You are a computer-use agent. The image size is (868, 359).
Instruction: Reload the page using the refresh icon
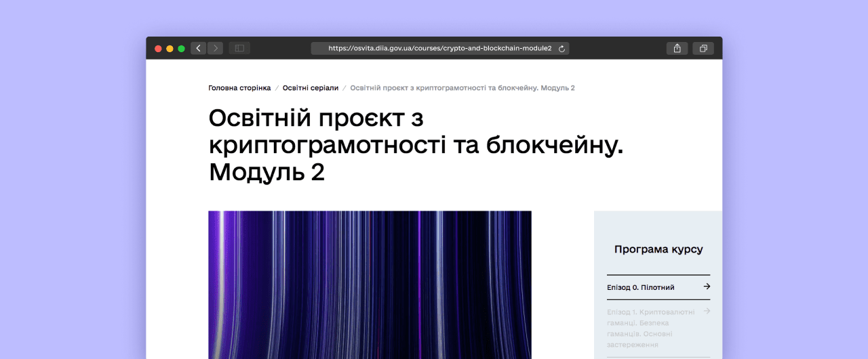coord(561,49)
